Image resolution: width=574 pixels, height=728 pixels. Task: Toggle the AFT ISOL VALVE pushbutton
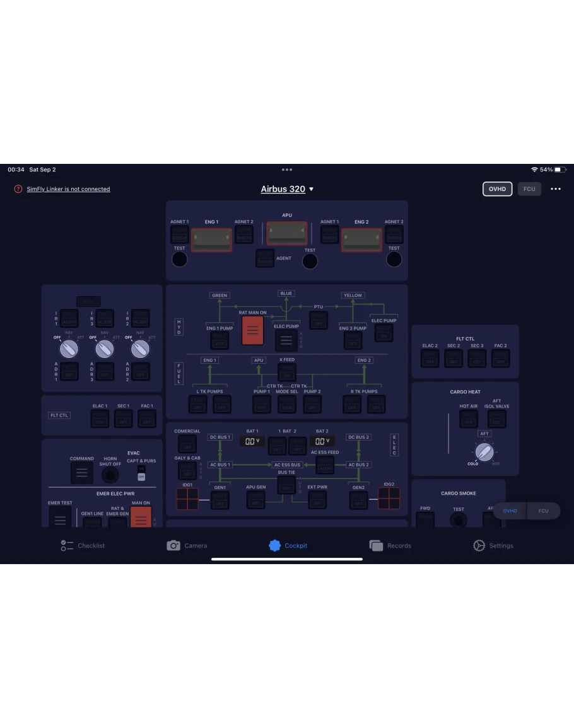point(497,419)
